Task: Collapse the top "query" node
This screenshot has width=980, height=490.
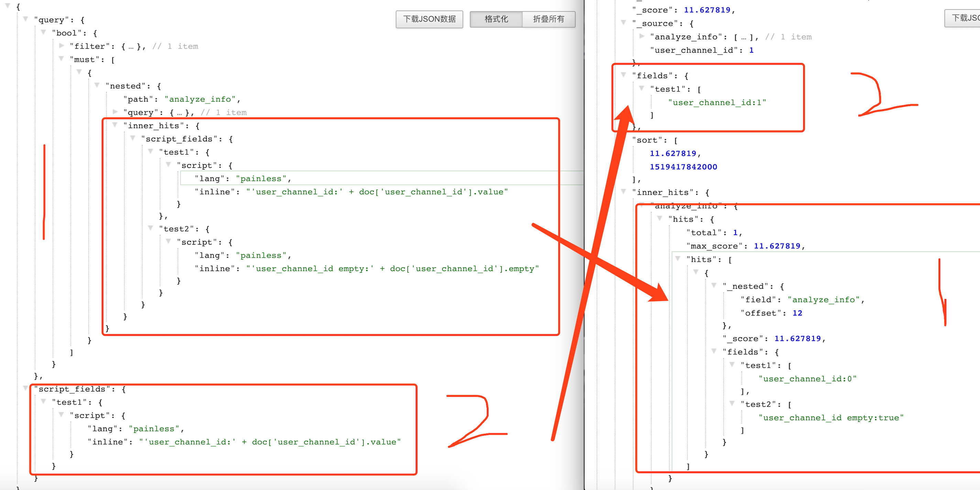Action: (25, 19)
